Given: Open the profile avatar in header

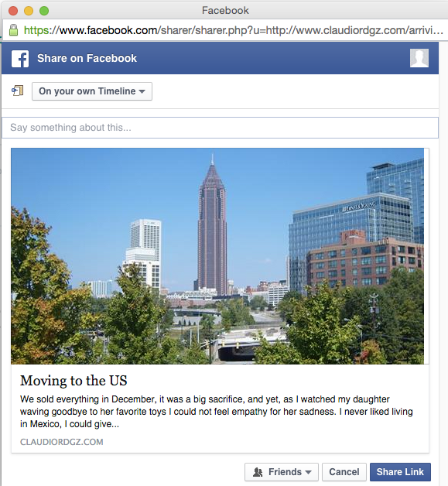Looking at the screenshot, I should (x=419, y=58).
